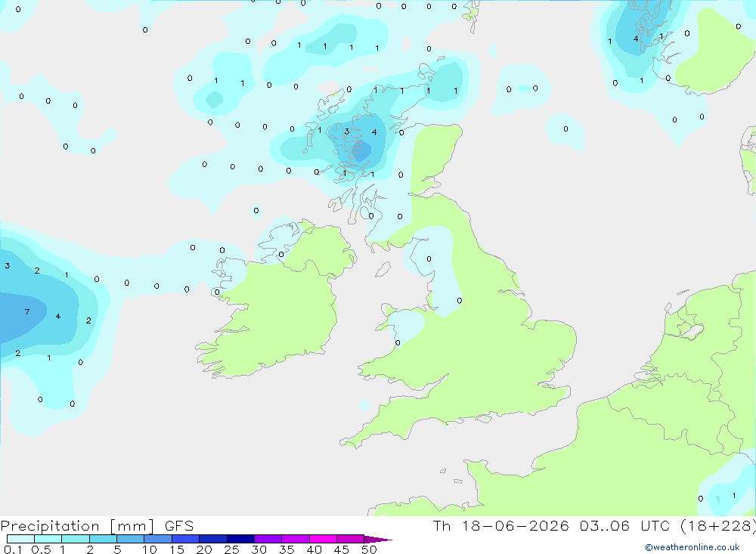Click the "3" value at the left map edge
Viewport: 756px width, 554px height.
[x=8, y=266]
